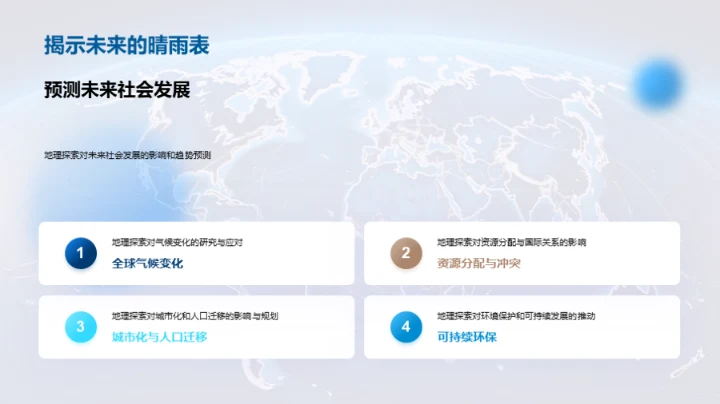Click the heading 城市化与人口迁移
Screen dimensions: 720x404
(x=159, y=337)
